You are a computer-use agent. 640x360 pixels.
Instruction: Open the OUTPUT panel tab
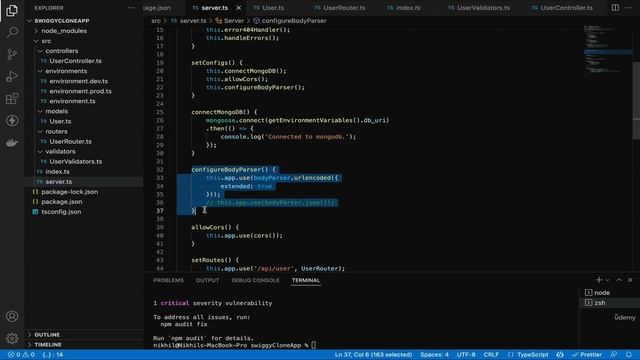[x=207, y=280]
